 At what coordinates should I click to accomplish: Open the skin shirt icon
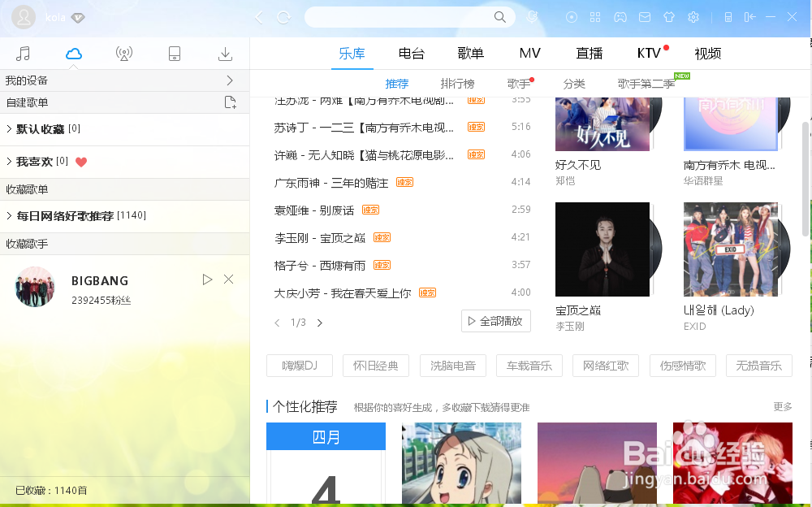point(669,17)
